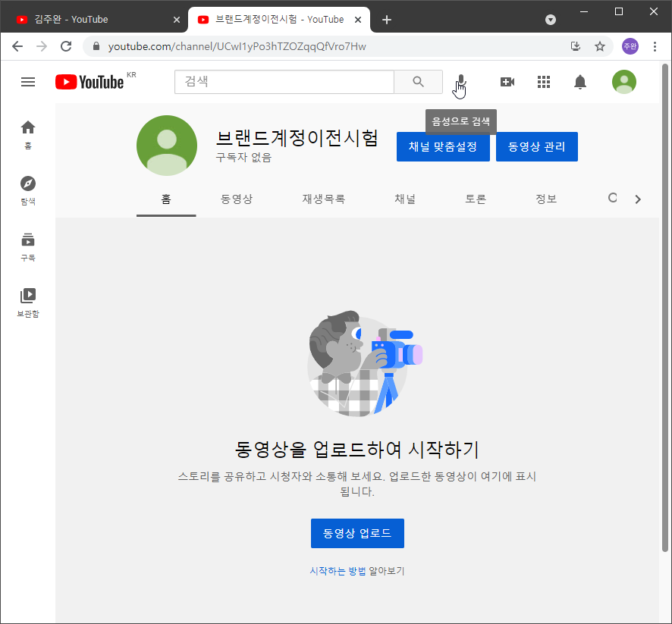This screenshot has width=672, height=624.
Task: Open the account avatar menu in the YouTube header
Action: [624, 82]
